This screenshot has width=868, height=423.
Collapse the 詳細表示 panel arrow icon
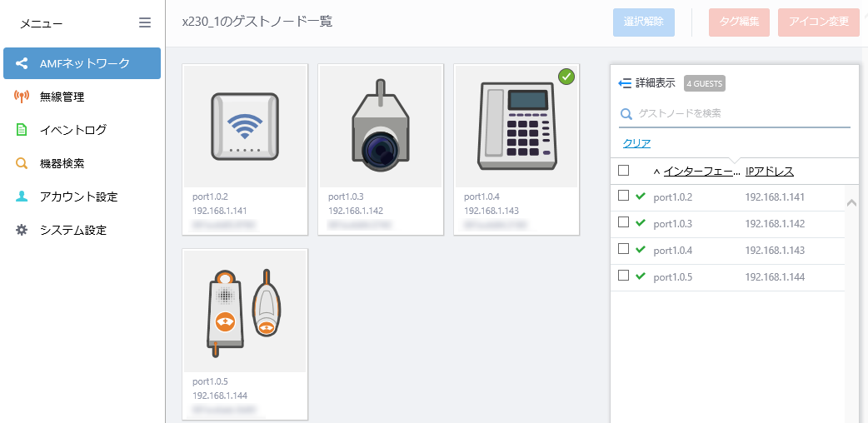tap(625, 83)
